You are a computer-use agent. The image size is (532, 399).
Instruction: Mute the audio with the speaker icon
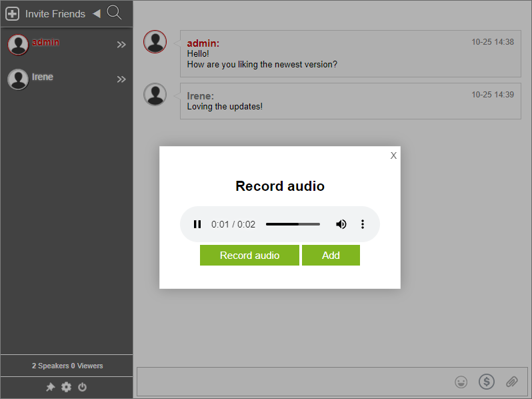pos(341,224)
